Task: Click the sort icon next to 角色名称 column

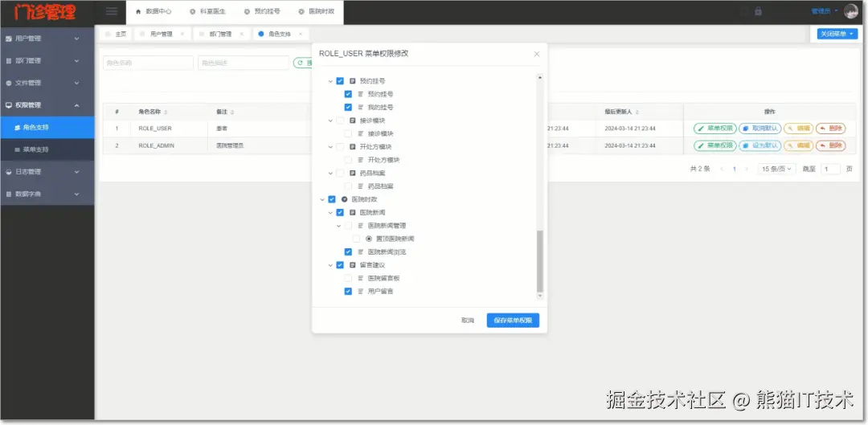Action: pyautogui.click(x=166, y=112)
